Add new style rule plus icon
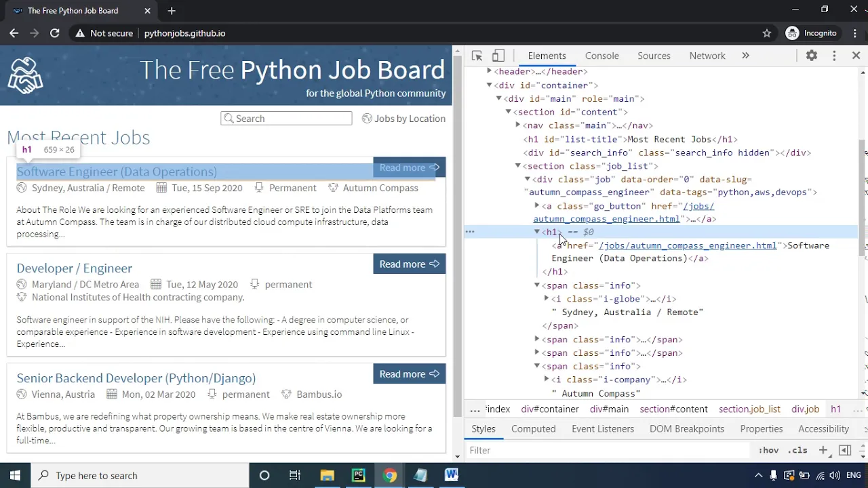 pos(823,450)
